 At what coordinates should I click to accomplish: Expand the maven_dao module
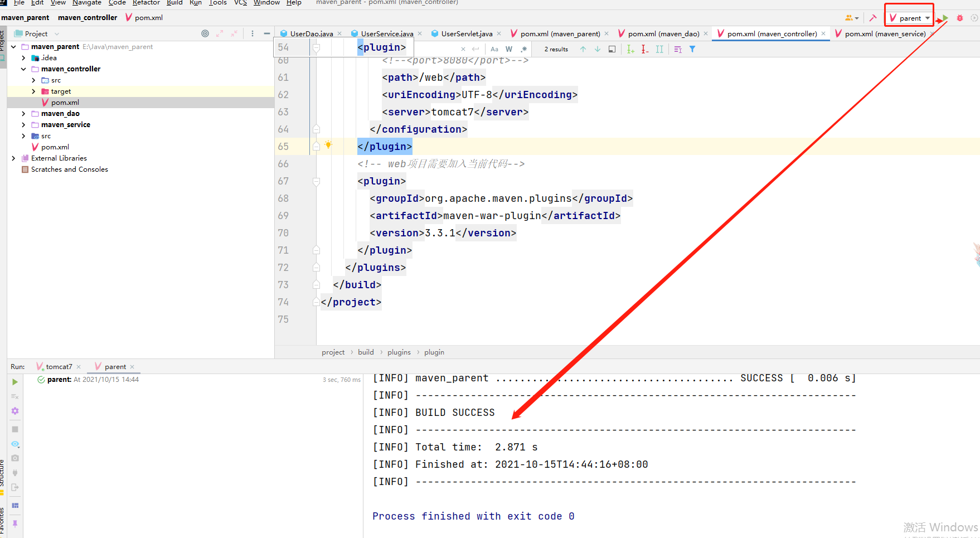pyautogui.click(x=23, y=114)
